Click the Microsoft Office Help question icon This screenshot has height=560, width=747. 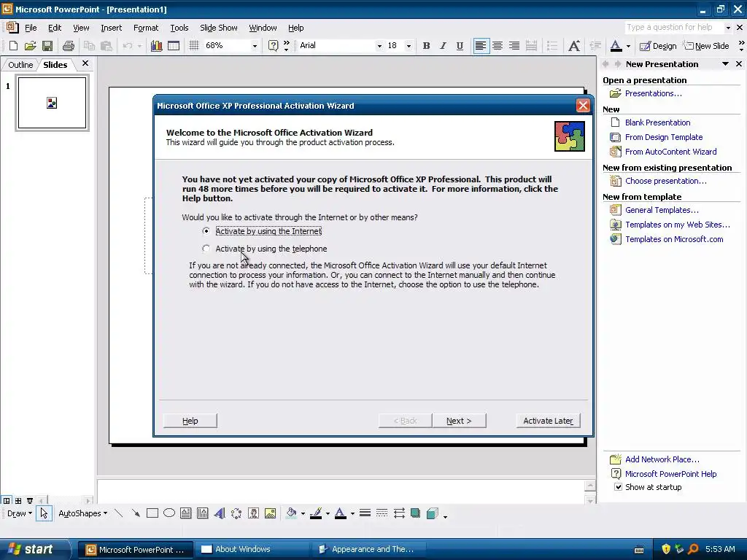click(273, 46)
